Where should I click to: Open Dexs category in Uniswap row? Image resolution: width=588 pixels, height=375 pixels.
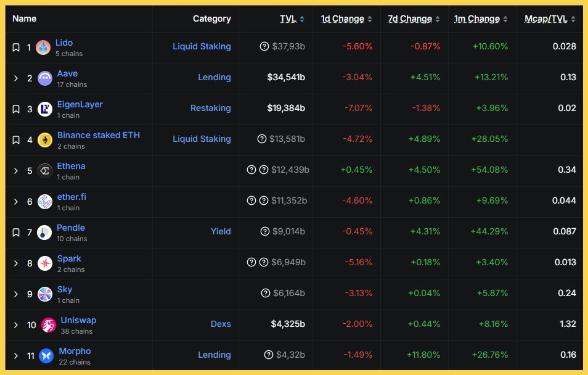click(x=221, y=324)
